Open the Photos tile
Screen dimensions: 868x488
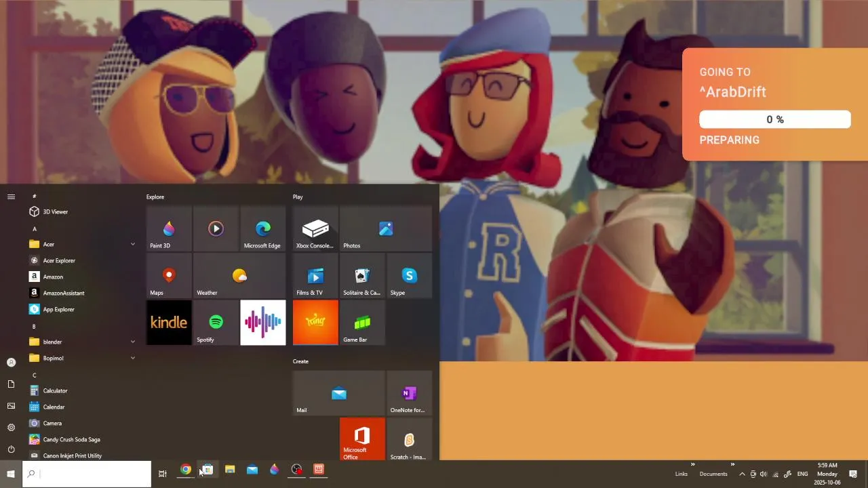(x=386, y=229)
